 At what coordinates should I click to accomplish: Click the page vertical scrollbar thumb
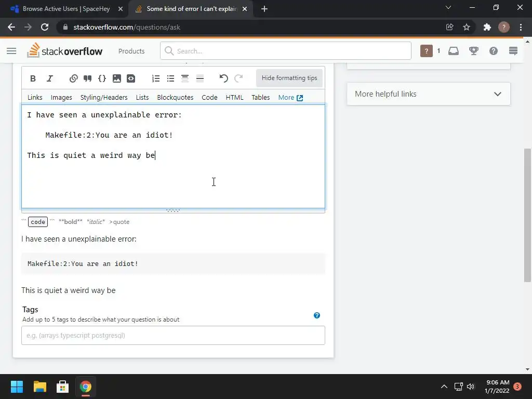click(527, 215)
